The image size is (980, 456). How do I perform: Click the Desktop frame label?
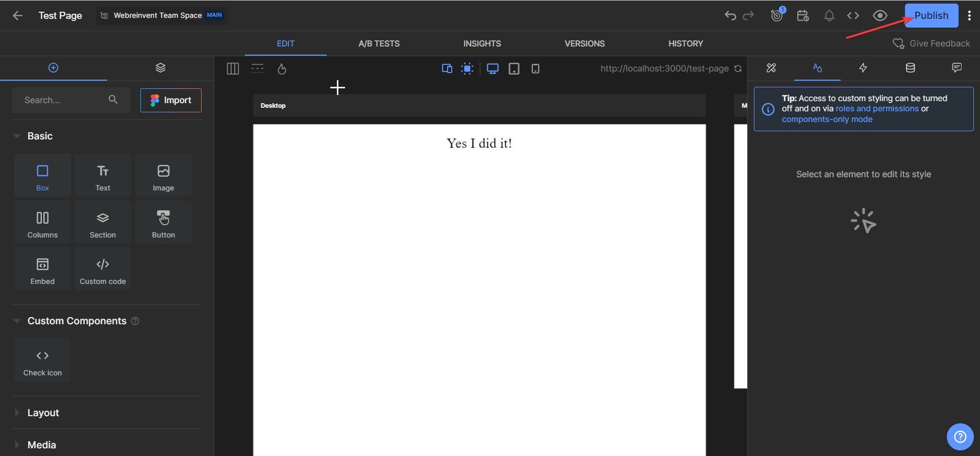pyautogui.click(x=273, y=106)
